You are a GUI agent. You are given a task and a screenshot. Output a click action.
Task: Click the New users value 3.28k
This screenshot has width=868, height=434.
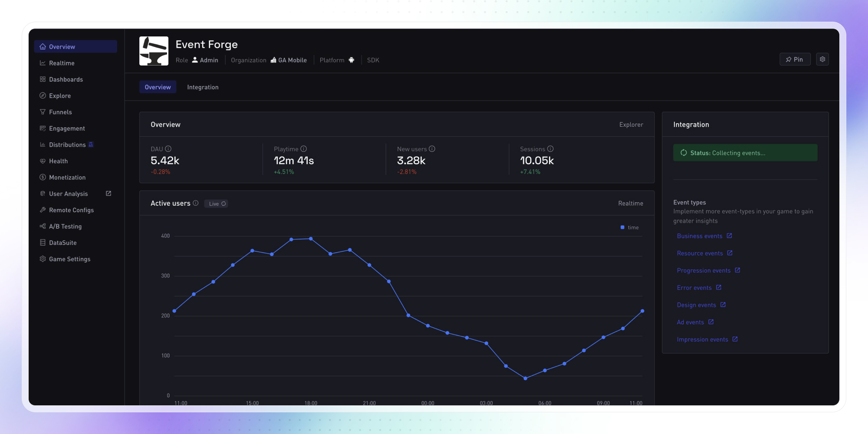click(411, 161)
